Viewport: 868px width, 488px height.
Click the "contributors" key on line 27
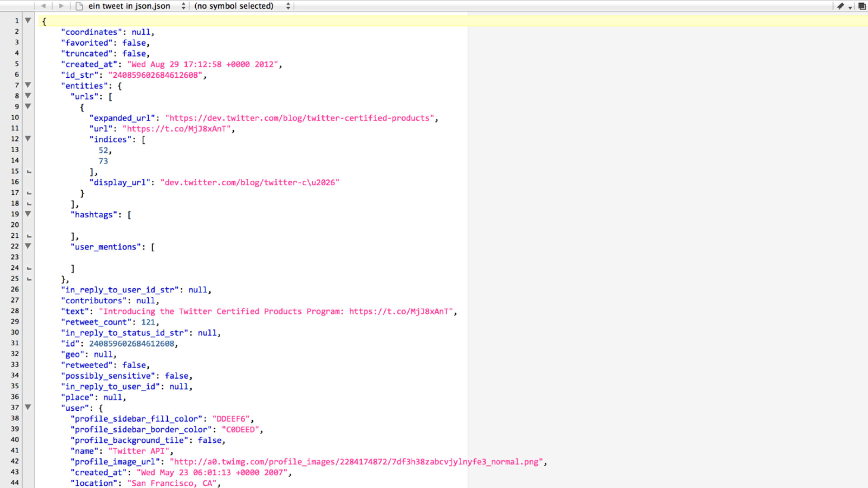tap(94, 301)
